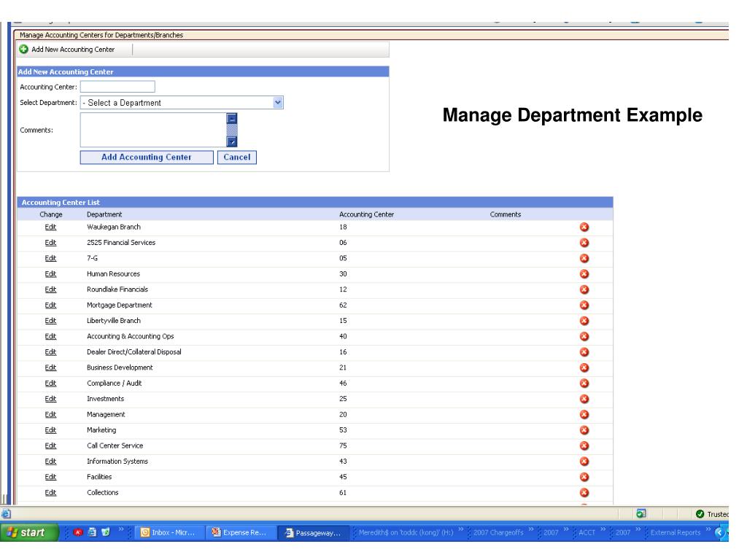
Task: Click the Add New Accounting Center toolbar link
Action: click(73, 50)
